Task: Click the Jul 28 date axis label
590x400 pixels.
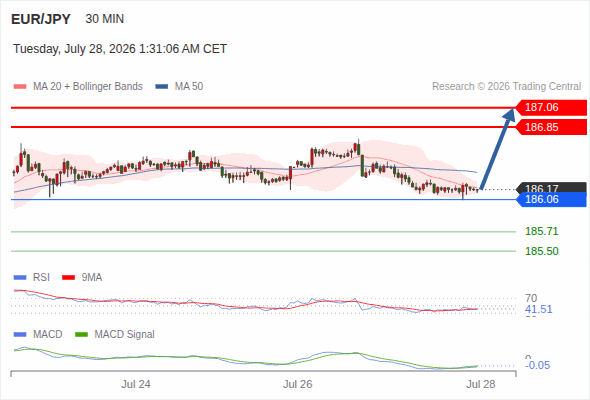Action: (x=481, y=384)
